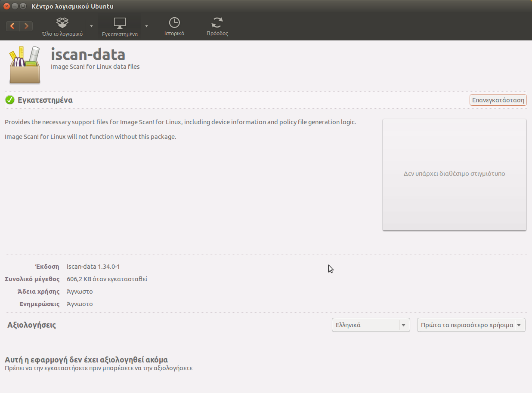The image size is (532, 393).
Task: Click the forward navigation arrow
Action: (x=26, y=26)
